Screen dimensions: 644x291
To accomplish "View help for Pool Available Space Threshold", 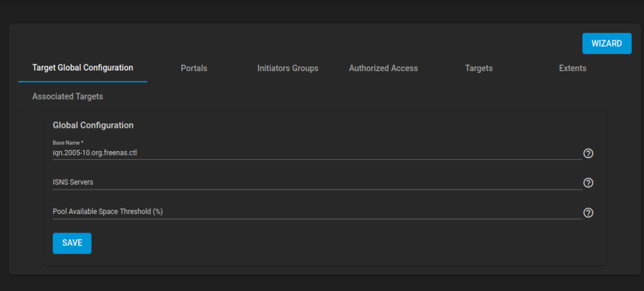I will point(588,212).
